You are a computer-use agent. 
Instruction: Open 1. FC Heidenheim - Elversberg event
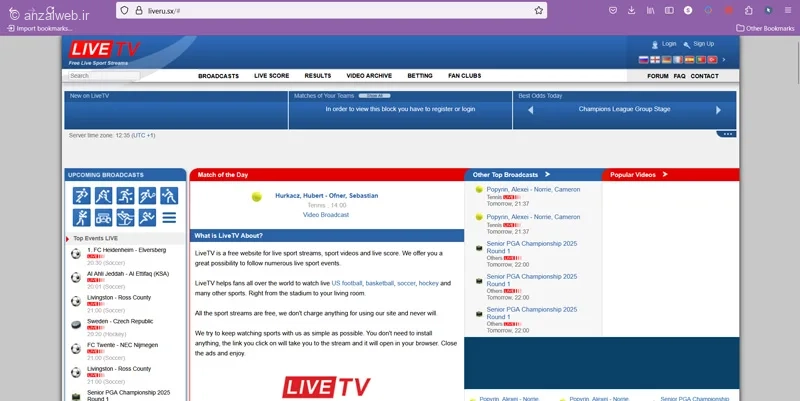(127, 250)
